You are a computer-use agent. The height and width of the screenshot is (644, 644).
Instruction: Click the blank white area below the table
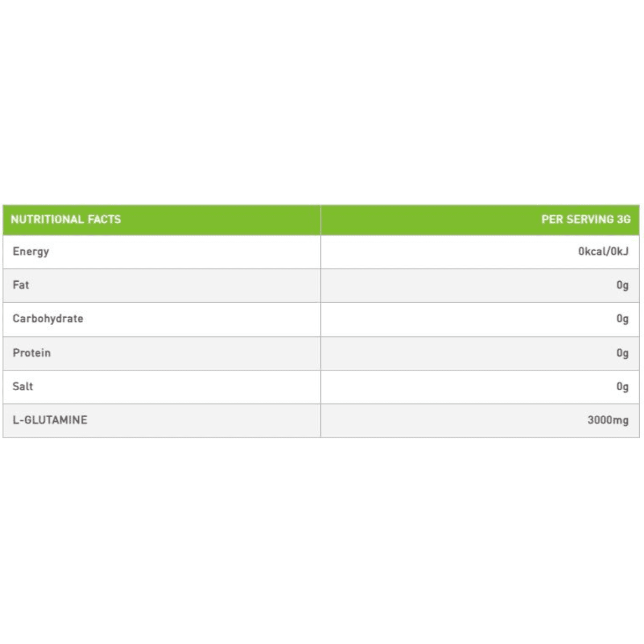[x=322, y=537]
